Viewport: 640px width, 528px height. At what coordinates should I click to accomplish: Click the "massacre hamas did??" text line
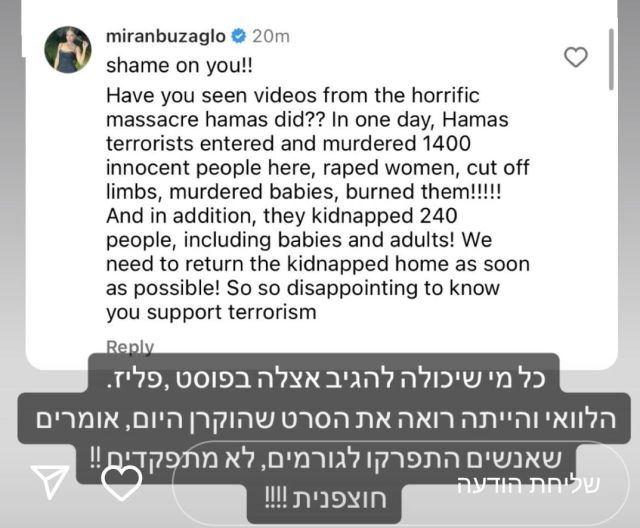click(x=215, y=120)
